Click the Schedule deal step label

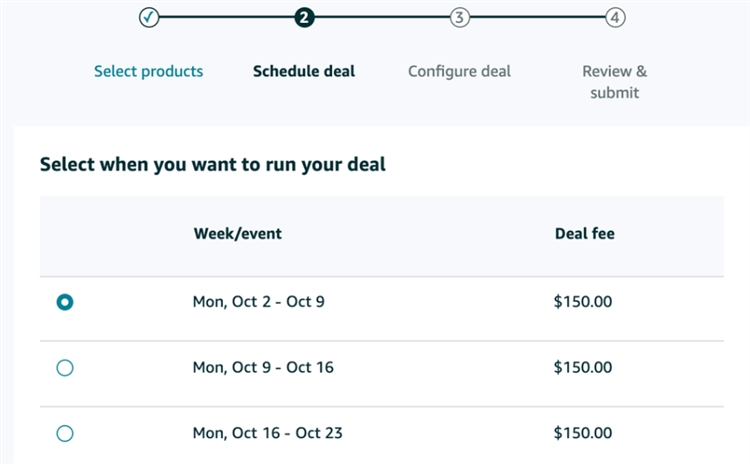coord(304,71)
